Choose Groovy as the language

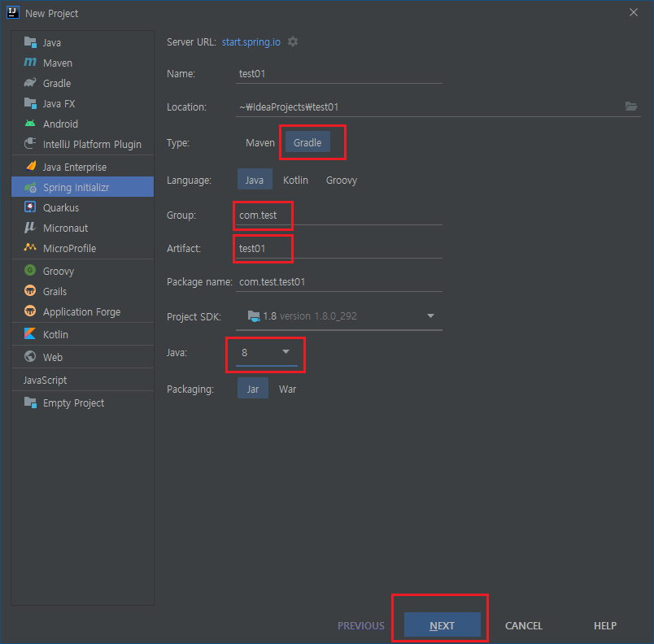tap(342, 180)
